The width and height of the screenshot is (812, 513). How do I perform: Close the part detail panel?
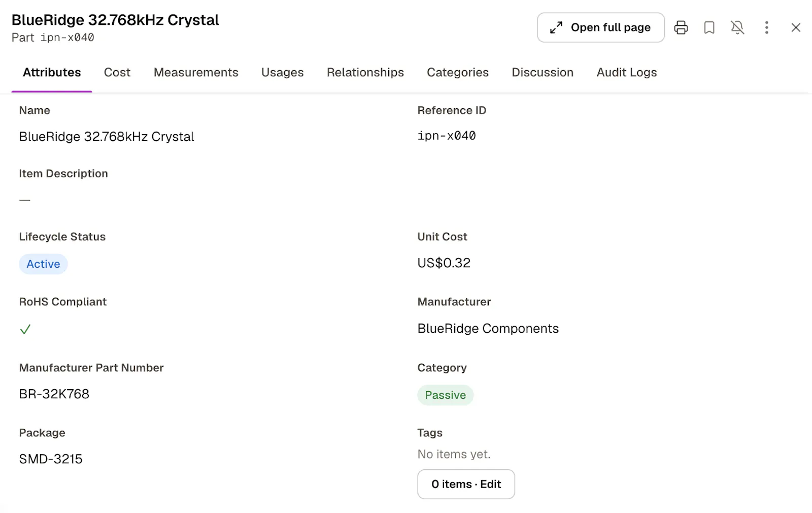point(795,27)
